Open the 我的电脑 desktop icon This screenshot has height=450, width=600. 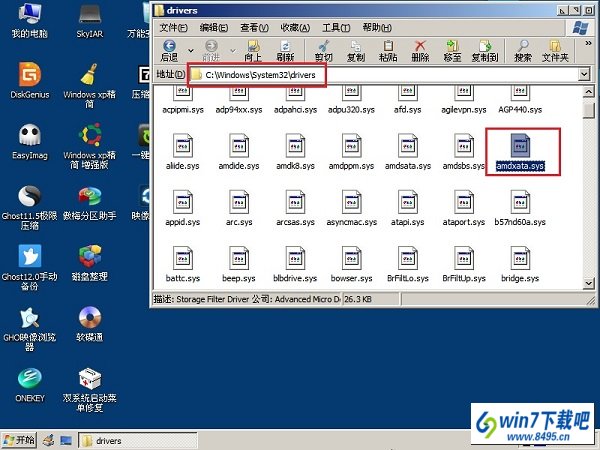tap(29, 20)
